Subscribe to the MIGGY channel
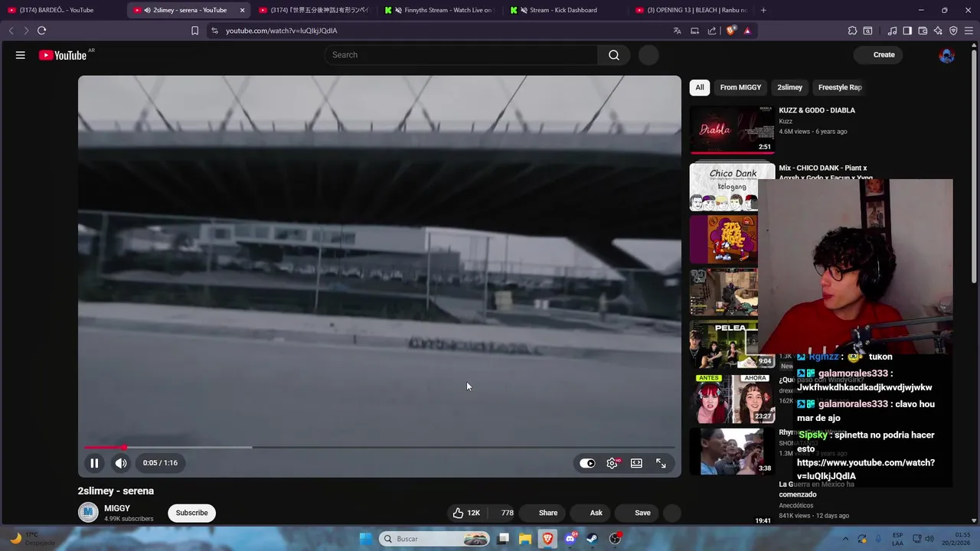This screenshot has height=551, width=980. pyautogui.click(x=191, y=513)
